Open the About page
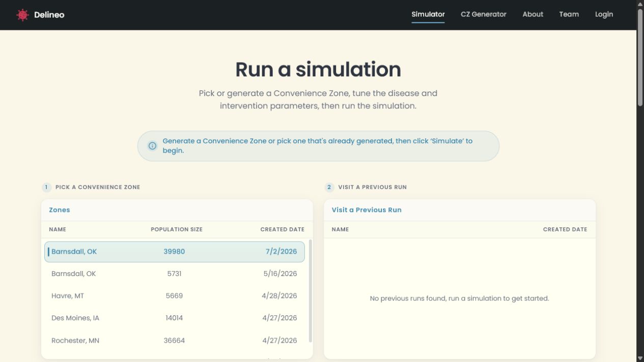The width and height of the screenshot is (644, 362). (x=533, y=14)
